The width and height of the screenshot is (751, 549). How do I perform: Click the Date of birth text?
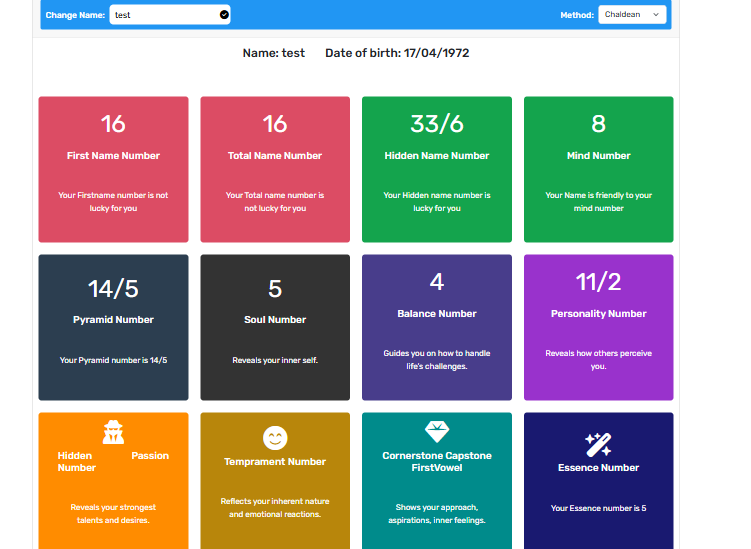397,53
